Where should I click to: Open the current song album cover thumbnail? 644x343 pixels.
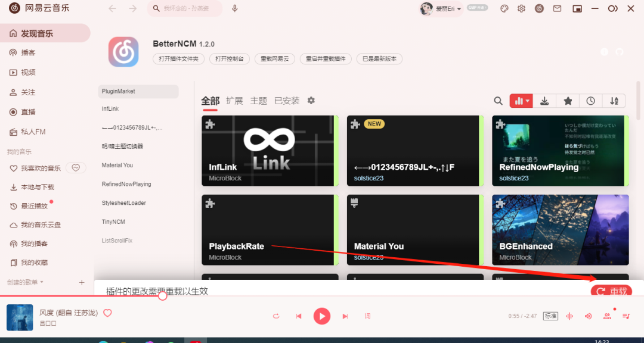20,317
